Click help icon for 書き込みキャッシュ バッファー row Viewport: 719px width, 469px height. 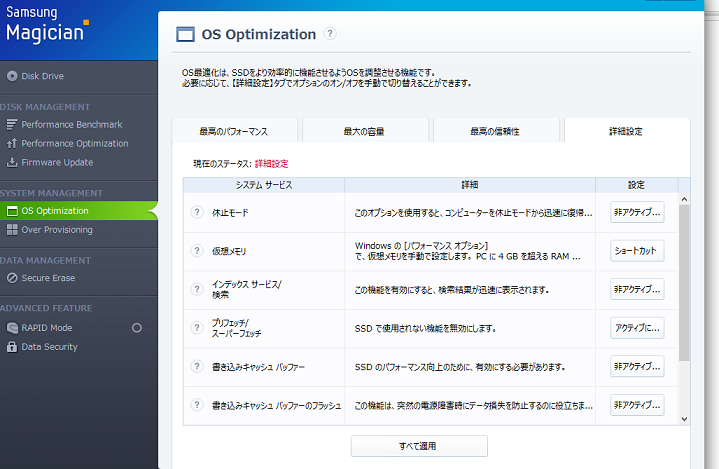pos(197,366)
